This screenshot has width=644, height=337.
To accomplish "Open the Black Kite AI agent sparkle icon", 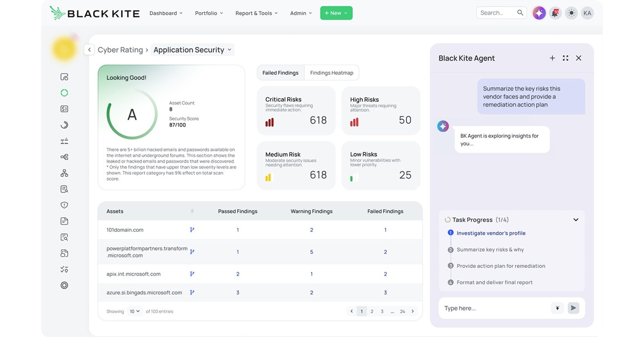I will [539, 13].
